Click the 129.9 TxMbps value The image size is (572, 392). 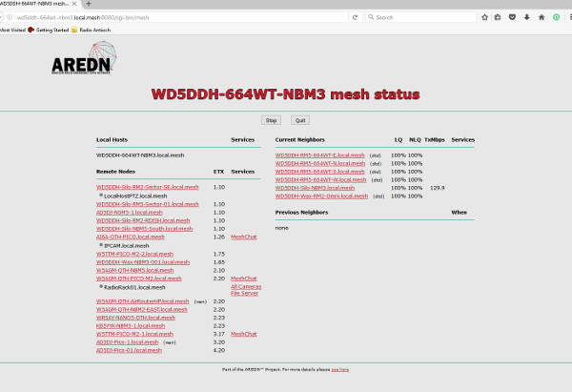point(437,188)
